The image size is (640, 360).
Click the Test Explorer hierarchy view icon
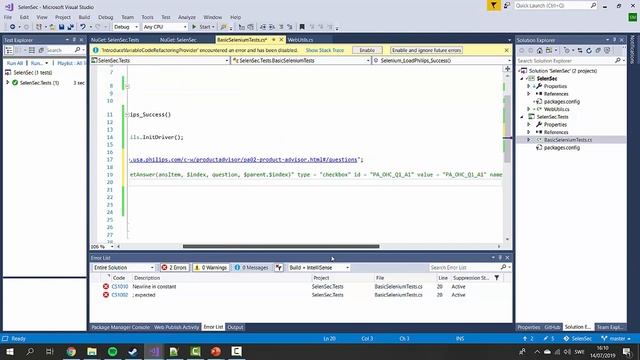9,50
